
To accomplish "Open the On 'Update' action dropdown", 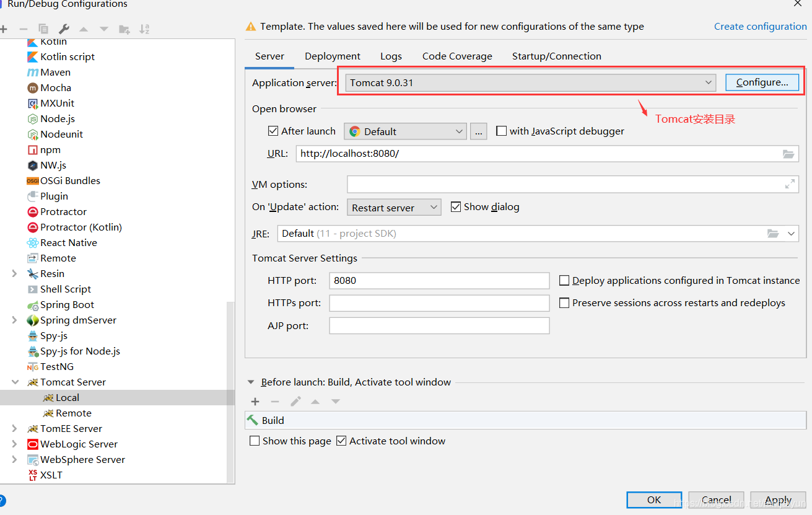I will point(394,208).
